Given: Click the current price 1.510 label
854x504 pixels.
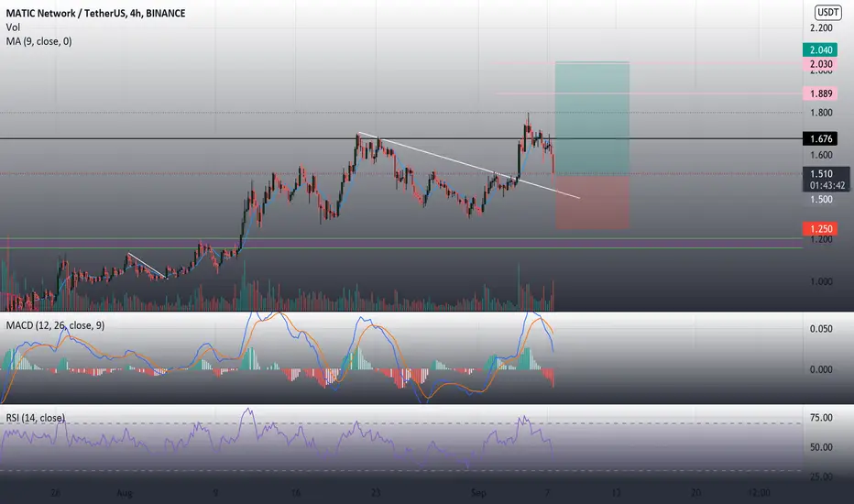Looking at the screenshot, I should pyautogui.click(x=821, y=174).
